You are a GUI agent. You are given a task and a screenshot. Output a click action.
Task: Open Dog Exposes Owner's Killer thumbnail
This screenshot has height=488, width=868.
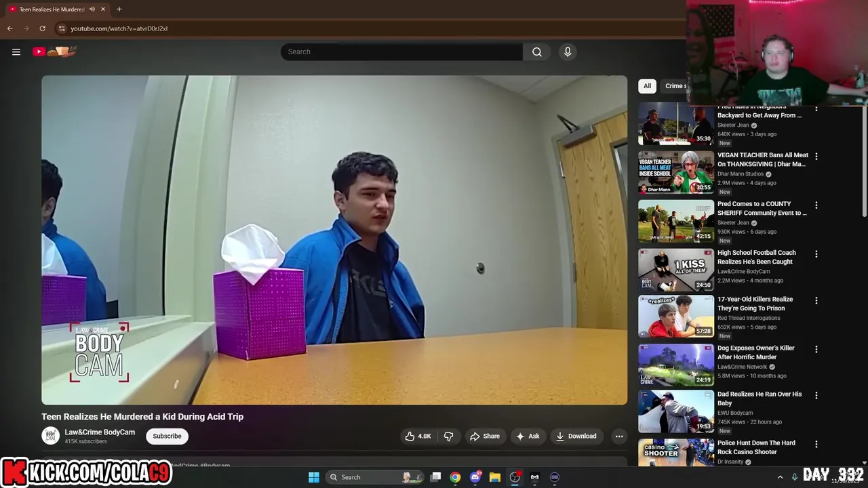pos(676,365)
